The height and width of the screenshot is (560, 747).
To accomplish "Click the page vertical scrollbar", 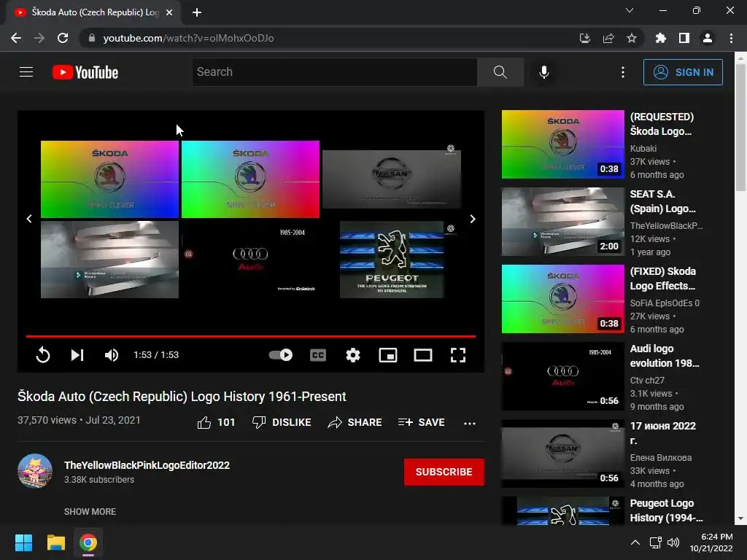I will coord(740,287).
